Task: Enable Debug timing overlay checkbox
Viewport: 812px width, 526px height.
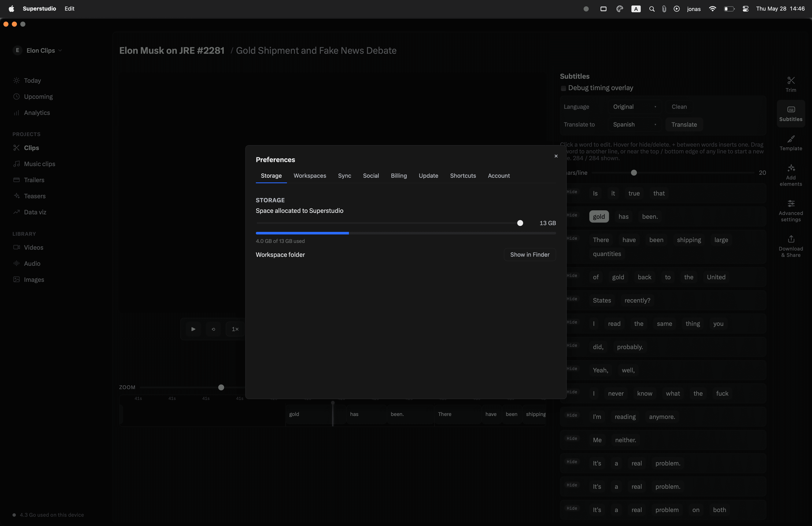Action: (563, 88)
